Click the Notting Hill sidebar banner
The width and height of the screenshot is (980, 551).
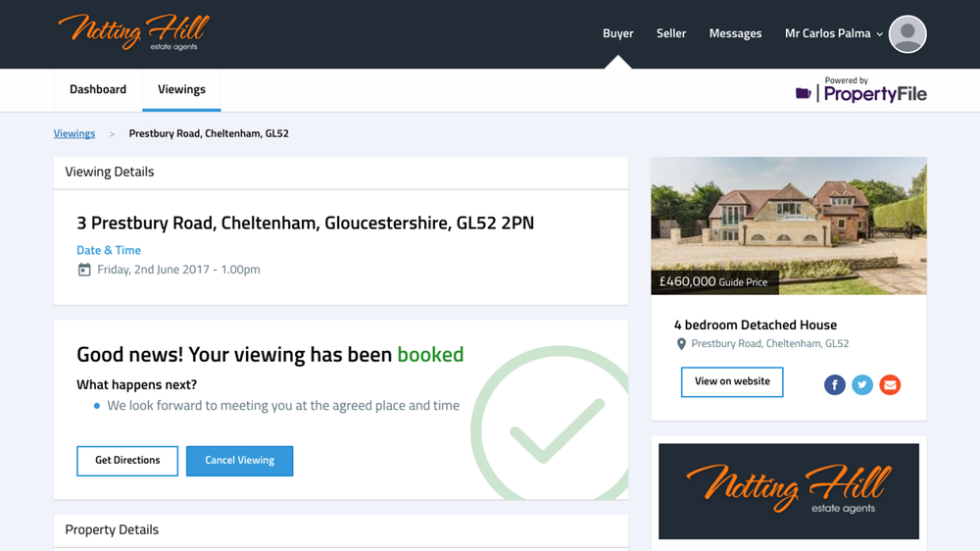pyautogui.click(x=788, y=490)
